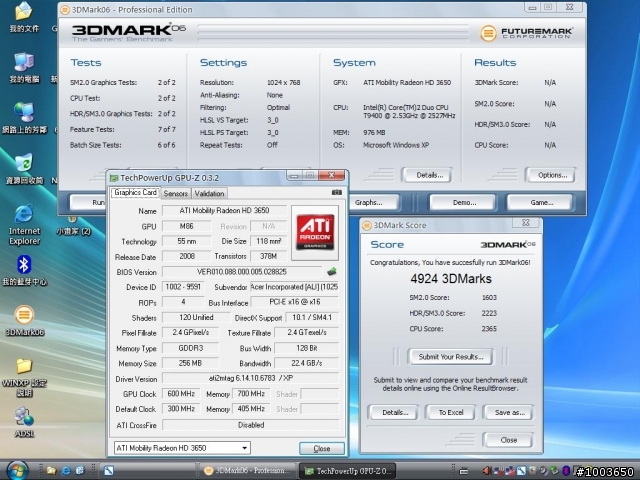Select the Graphics Card tab in GPU-Z
This screenshot has height=480, width=640.
[x=135, y=193]
